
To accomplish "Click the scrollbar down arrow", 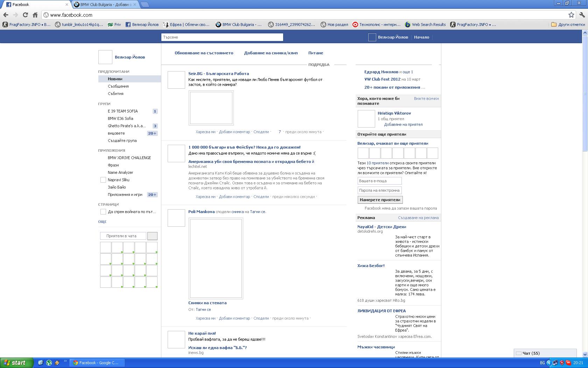I will [x=585, y=355].
